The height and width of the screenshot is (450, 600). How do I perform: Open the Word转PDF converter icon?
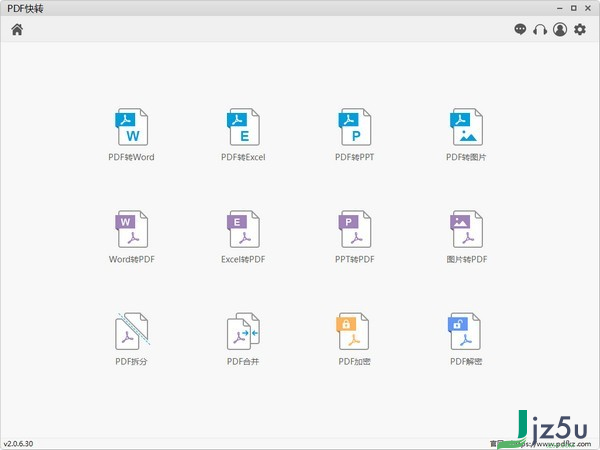132,229
